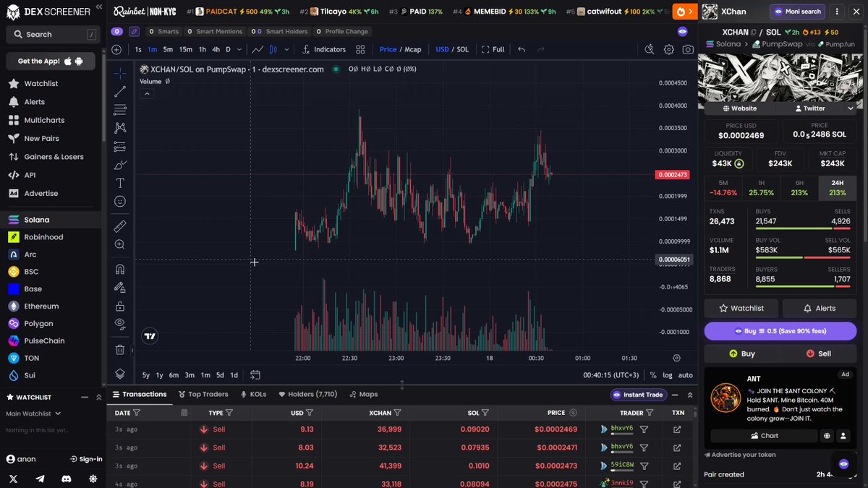Open the DATE column filter
This screenshot has width=868, height=488.
coord(137,413)
